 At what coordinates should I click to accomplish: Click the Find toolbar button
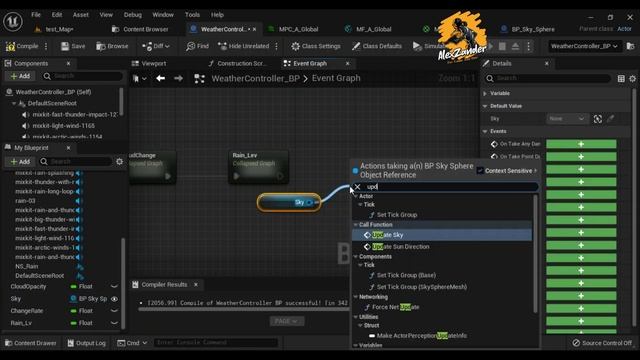tap(197, 46)
